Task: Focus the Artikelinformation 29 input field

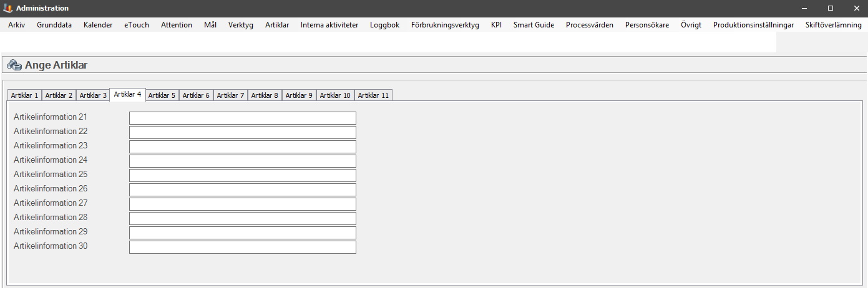Action: pos(242,233)
